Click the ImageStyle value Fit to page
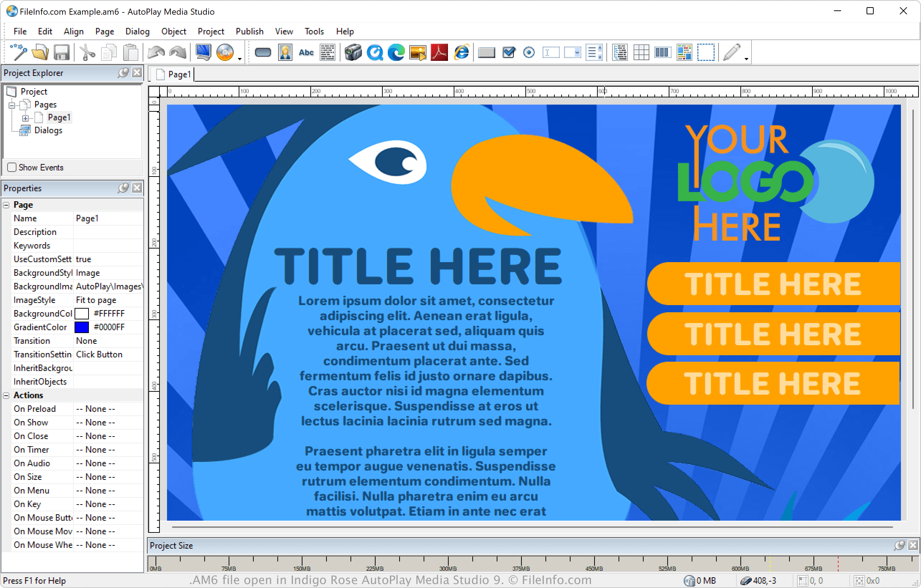This screenshot has height=588, width=921. click(x=108, y=300)
